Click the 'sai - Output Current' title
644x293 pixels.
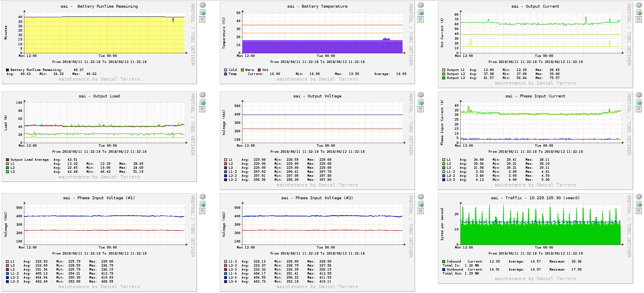(535, 6)
